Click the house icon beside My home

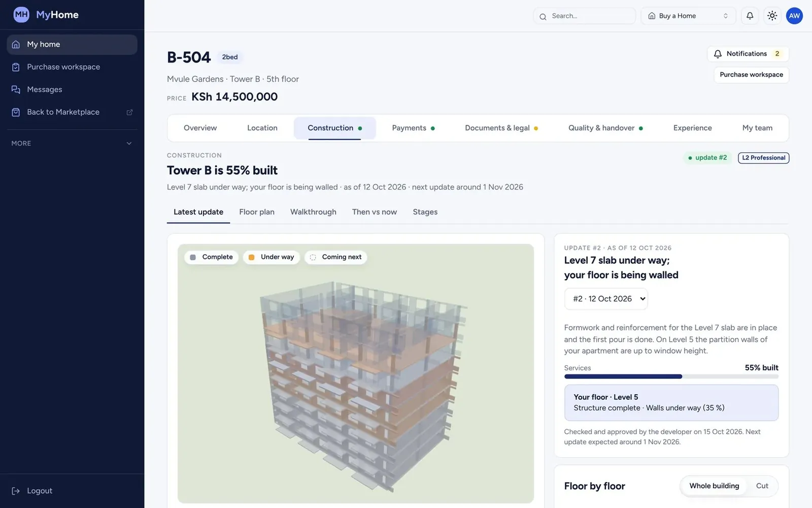coord(16,45)
